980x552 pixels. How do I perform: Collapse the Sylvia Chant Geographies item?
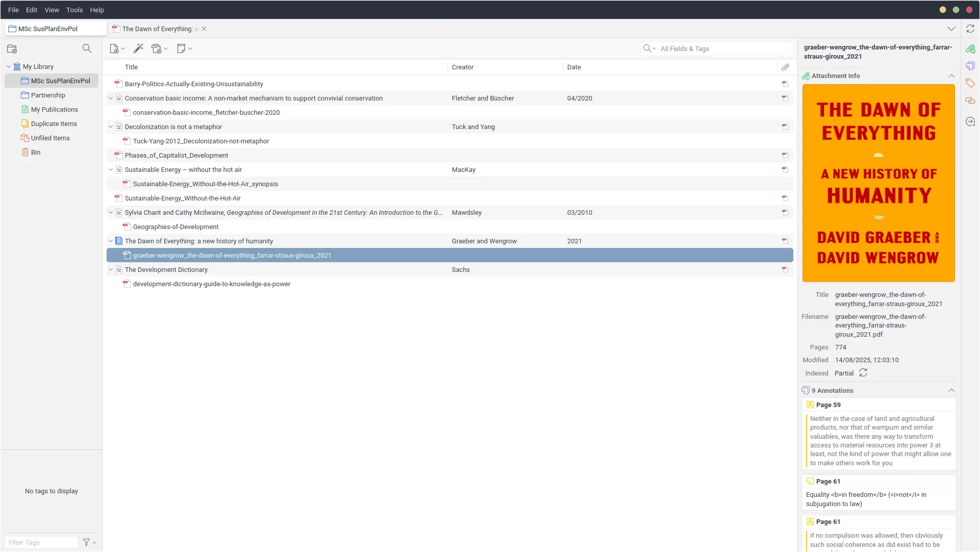tap(111, 212)
